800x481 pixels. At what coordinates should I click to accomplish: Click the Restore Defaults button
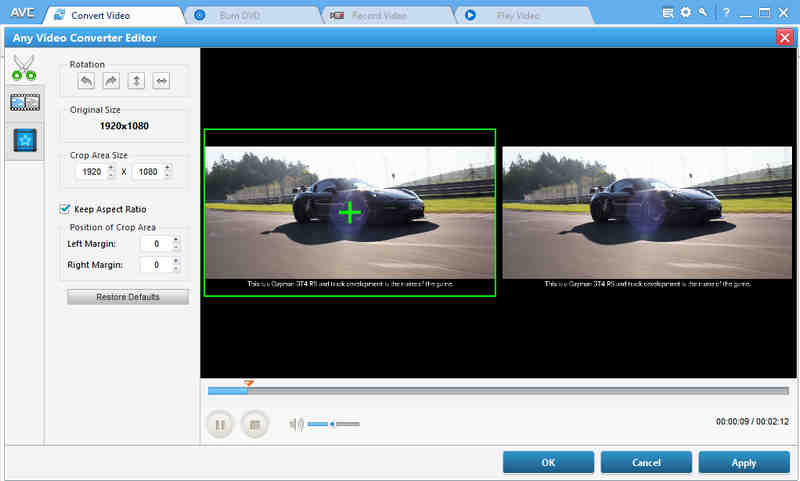128,297
